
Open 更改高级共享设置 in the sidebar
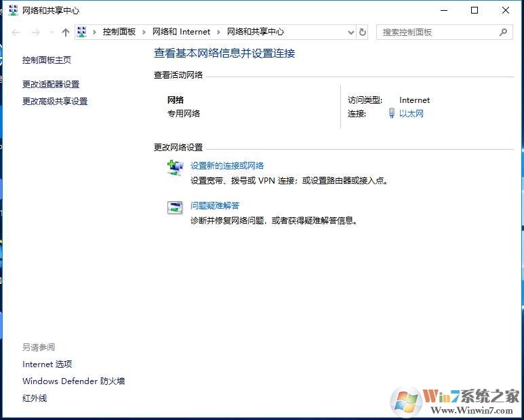click(x=55, y=102)
